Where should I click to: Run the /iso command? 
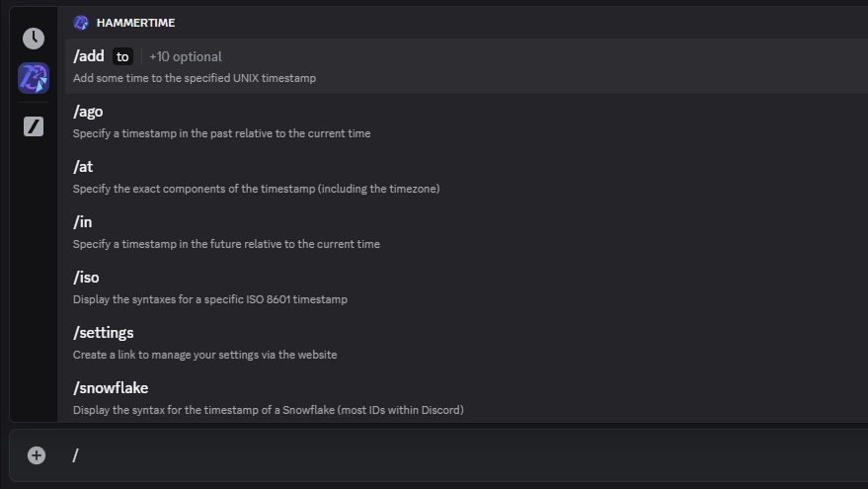point(467,288)
